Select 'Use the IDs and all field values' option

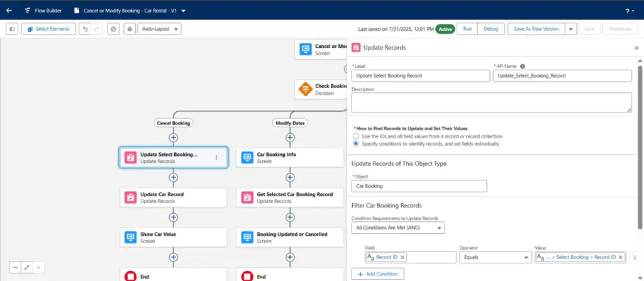point(356,136)
